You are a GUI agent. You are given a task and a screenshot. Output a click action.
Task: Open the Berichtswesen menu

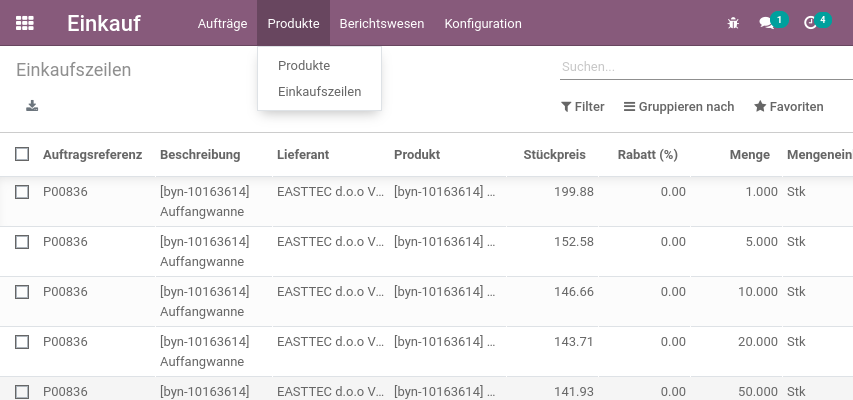[382, 23]
